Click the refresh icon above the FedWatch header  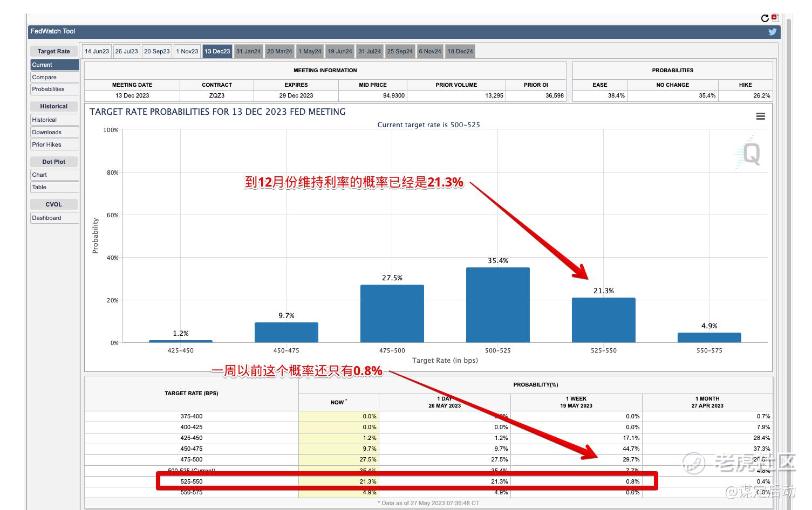click(765, 18)
